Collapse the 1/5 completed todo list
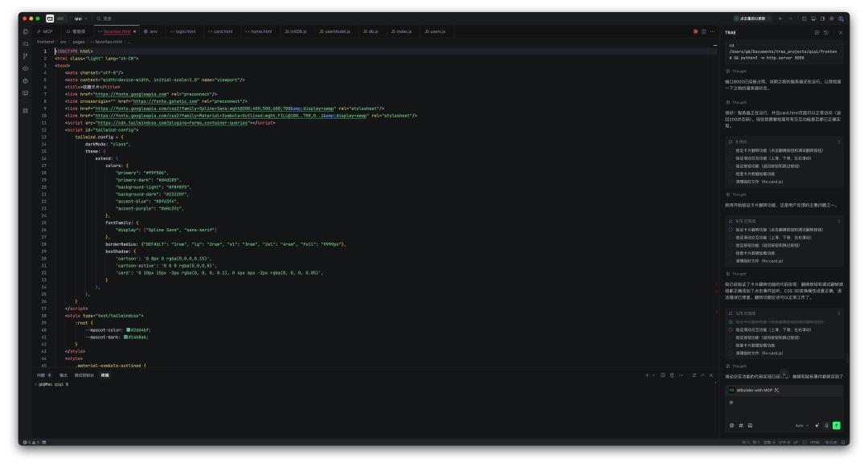 tap(838, 313)
